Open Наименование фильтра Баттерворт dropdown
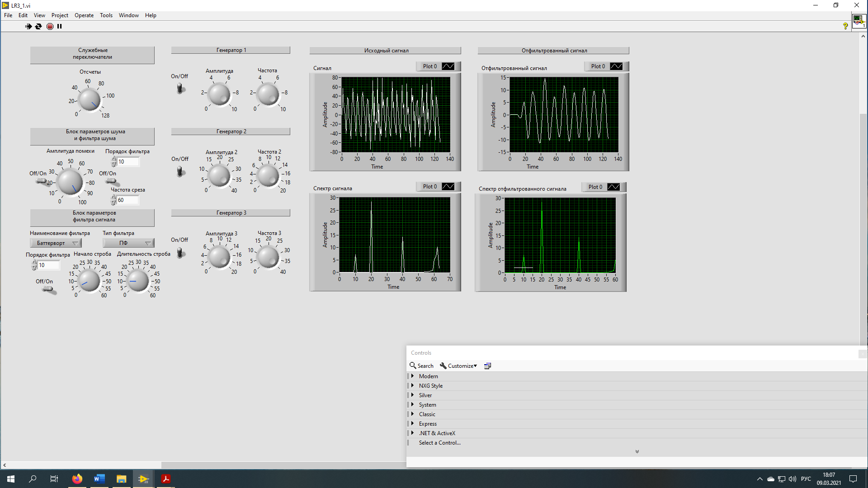This screenshot has height=488, width=868. tap(56, 243)
